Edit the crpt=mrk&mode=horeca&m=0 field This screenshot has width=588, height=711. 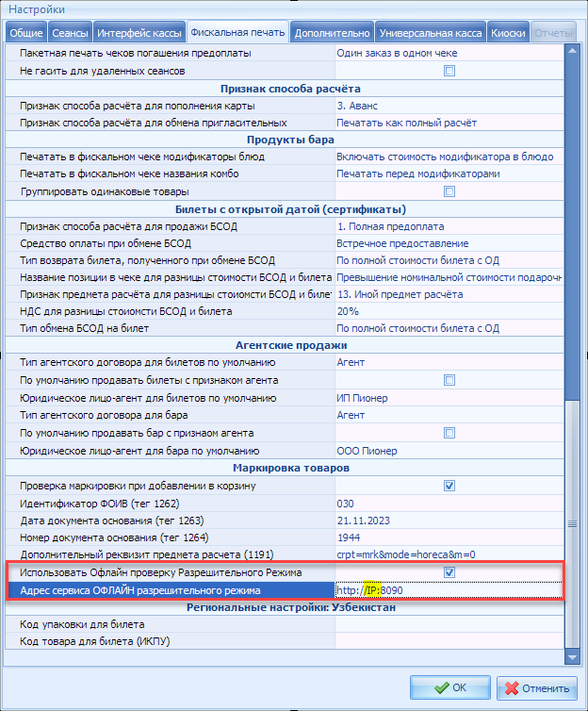[x=449, y=554]
